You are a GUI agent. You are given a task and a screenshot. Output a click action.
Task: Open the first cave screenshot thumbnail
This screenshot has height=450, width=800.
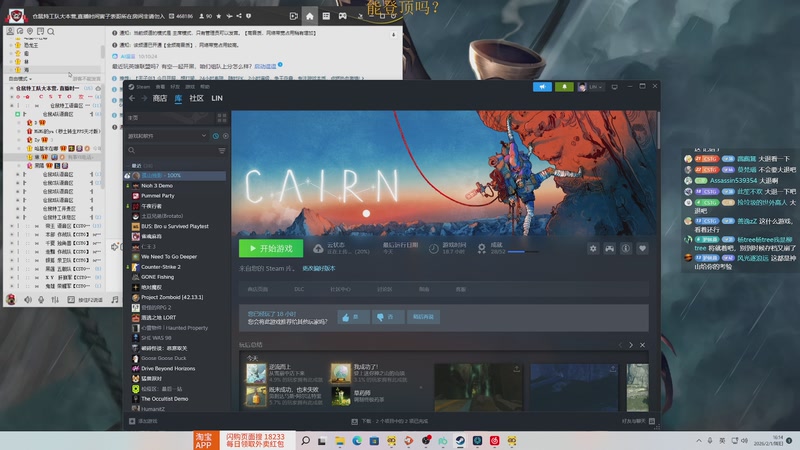(478, 387)
